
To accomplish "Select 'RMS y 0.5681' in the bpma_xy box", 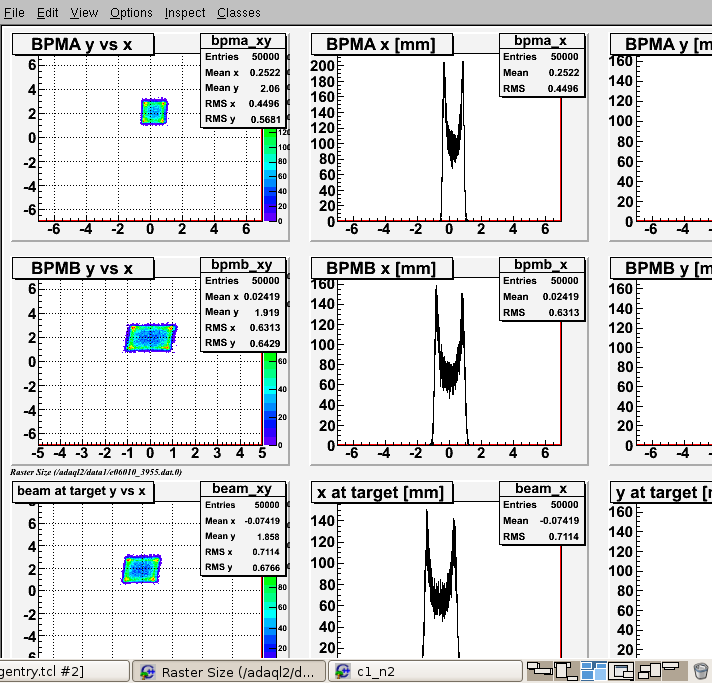I will click(243, 119).
